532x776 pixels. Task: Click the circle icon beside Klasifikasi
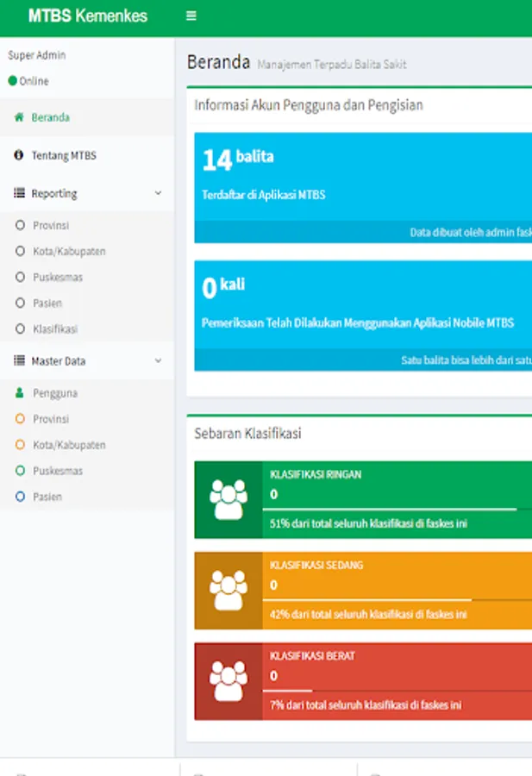[20, 329]
